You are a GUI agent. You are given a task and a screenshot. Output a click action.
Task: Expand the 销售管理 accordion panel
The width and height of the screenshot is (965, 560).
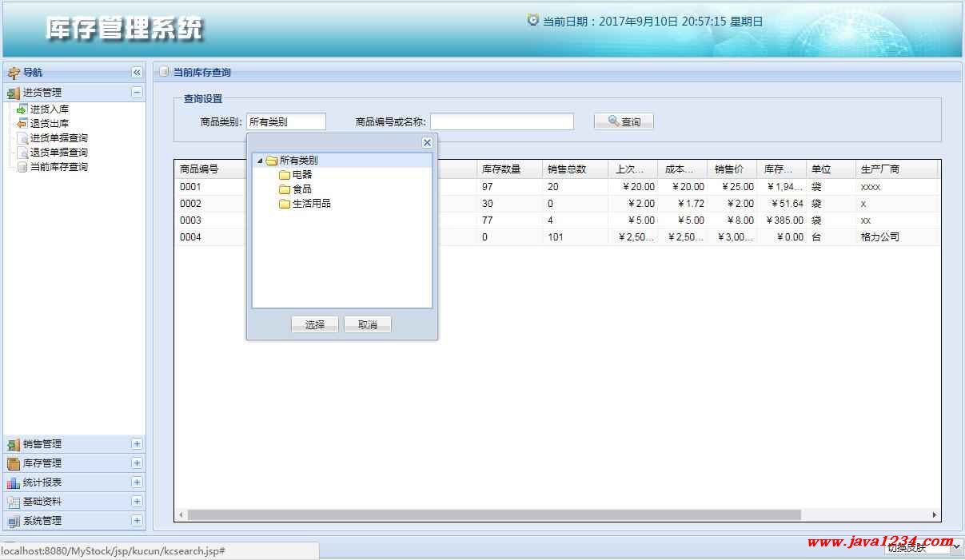137,444
